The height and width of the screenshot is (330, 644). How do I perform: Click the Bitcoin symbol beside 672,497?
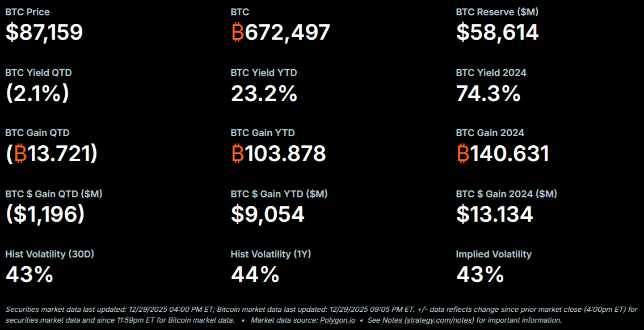click(x=238, y=32)
